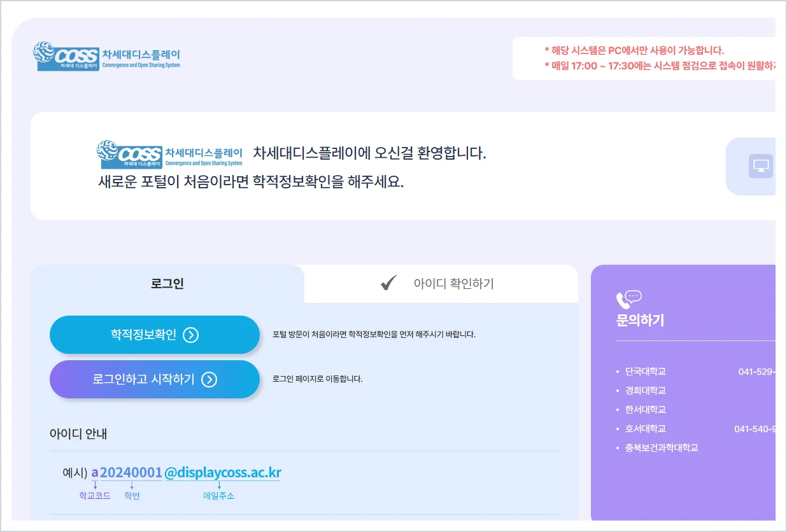Image resolution: width=787 pixels, height=532 pixels.
Task: Click the 새로운 포털이 처음이라면 line
Action: tap(251, 182)
